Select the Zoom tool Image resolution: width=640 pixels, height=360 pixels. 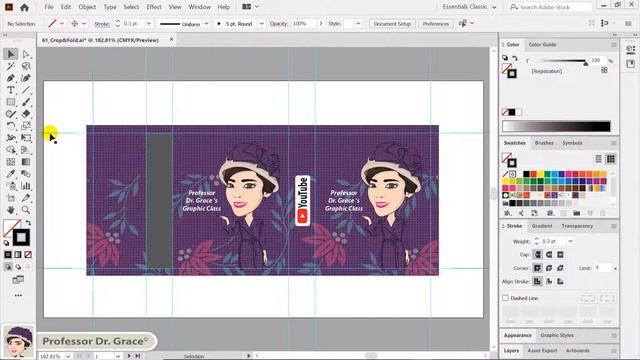click(x=26, y=210)
